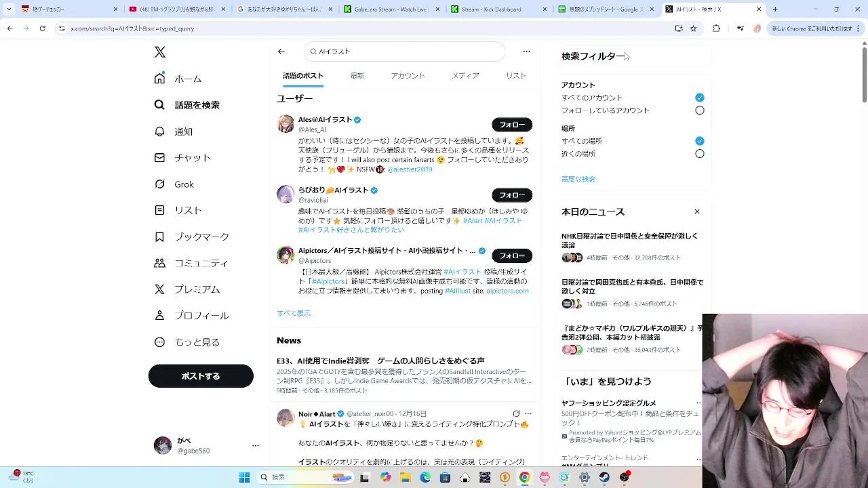Open weather widget 13°C くもり

click(22, 476)
